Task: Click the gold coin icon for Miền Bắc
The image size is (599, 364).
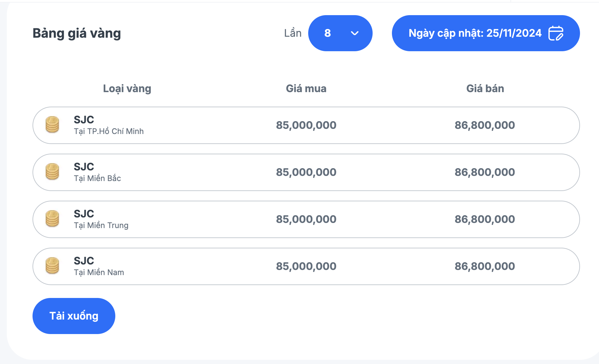Action: 52,172
